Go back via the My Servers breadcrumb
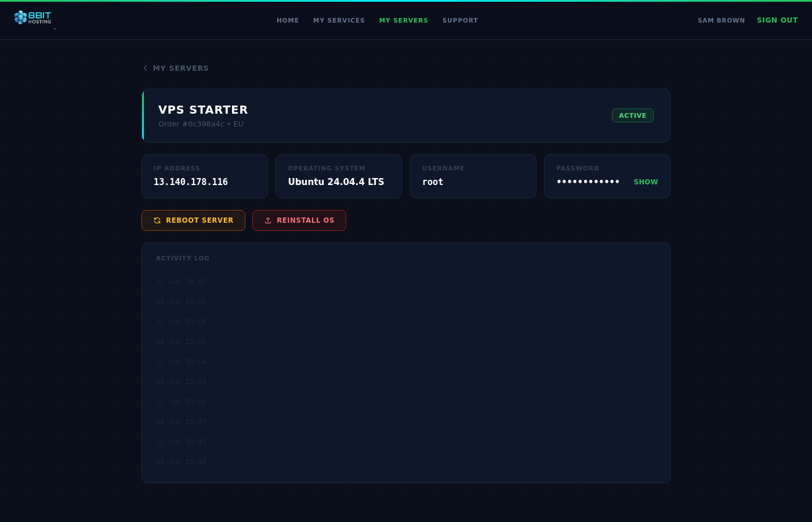 176,68
